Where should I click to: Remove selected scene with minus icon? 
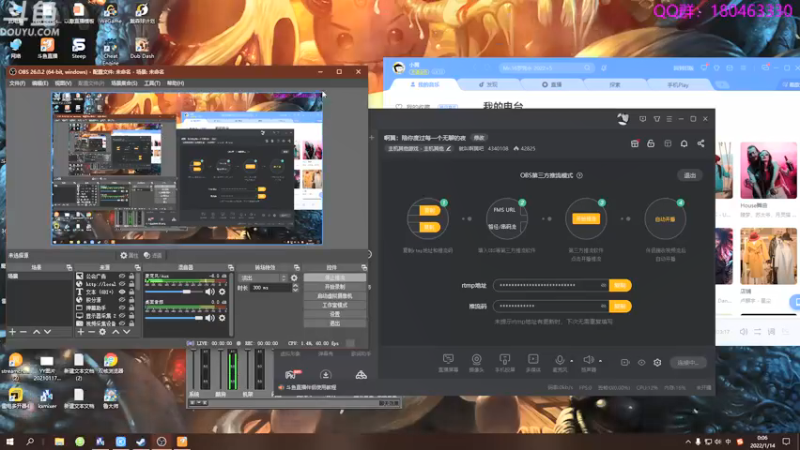23,332
